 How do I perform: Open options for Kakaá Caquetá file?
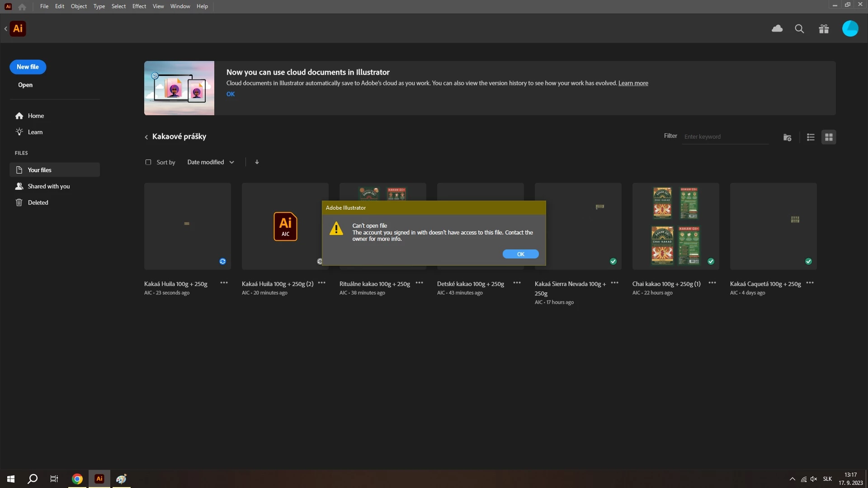tap(810, 283)
